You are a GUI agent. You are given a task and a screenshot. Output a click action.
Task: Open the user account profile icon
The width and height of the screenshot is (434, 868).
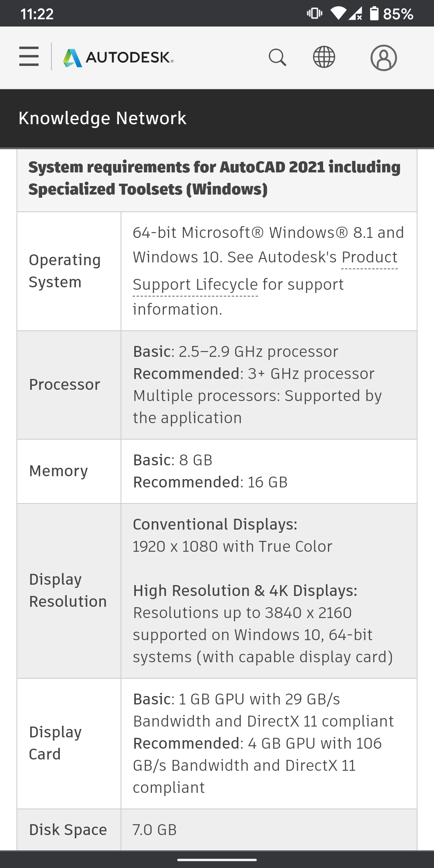coord(383,58)
